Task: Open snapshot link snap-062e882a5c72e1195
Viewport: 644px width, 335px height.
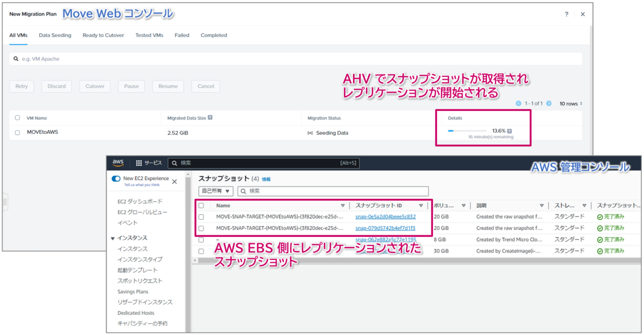Action: [385, 240]
